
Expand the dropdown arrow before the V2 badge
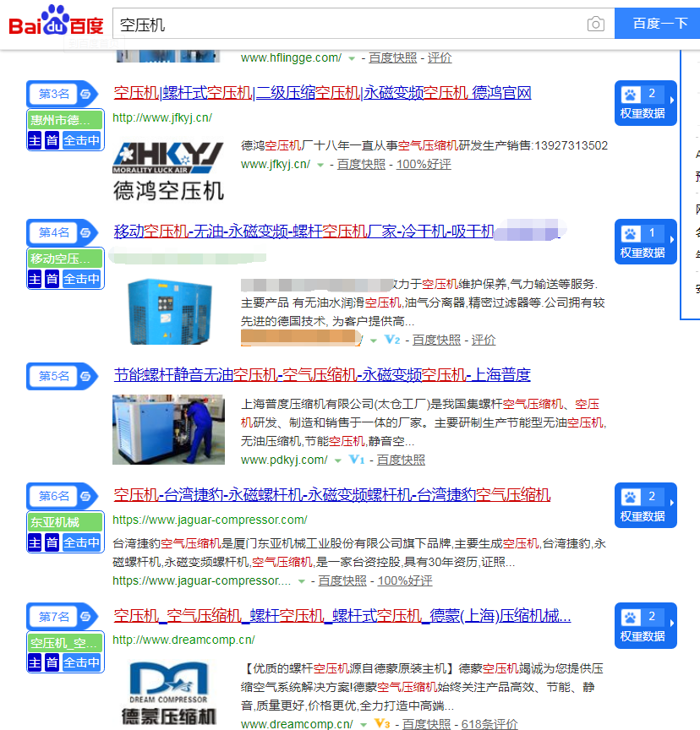374,340
